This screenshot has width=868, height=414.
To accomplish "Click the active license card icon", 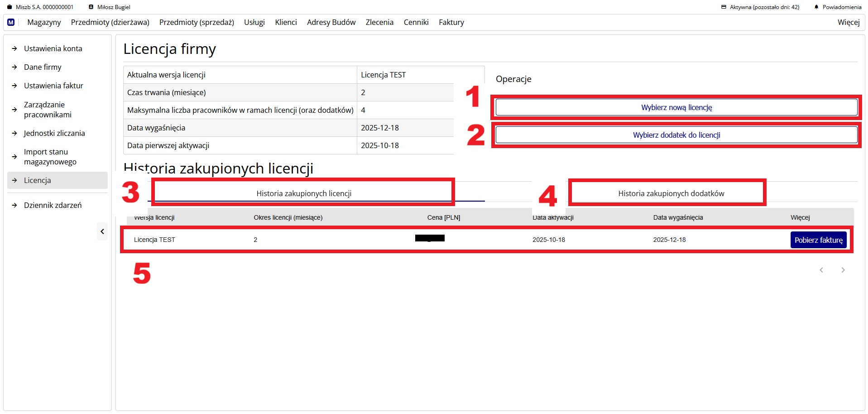I will coord(724,7).
